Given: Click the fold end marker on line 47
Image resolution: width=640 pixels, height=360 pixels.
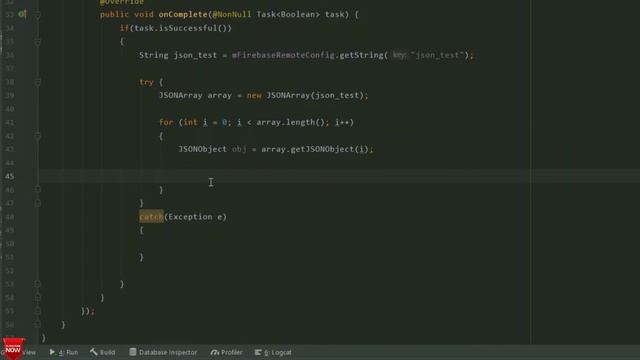Looking at the screenshot, I should click(37, 203).
